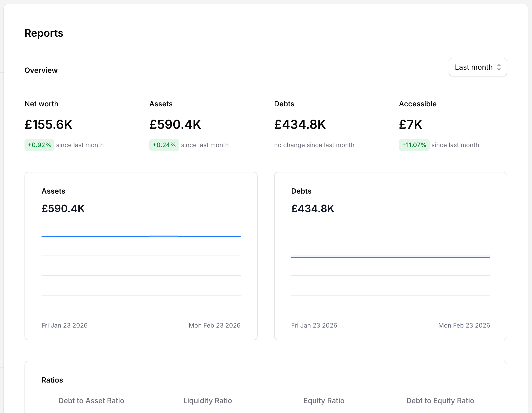The height and width of the screenshot is (413, 532).
Task: Select the Debt to Equity Ratio label
Action: (440, 401)
